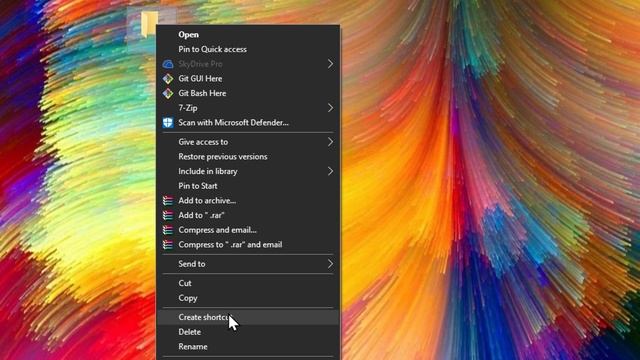Select Pin to Start
Screen dimensions: 640x360
coord(248,186)
